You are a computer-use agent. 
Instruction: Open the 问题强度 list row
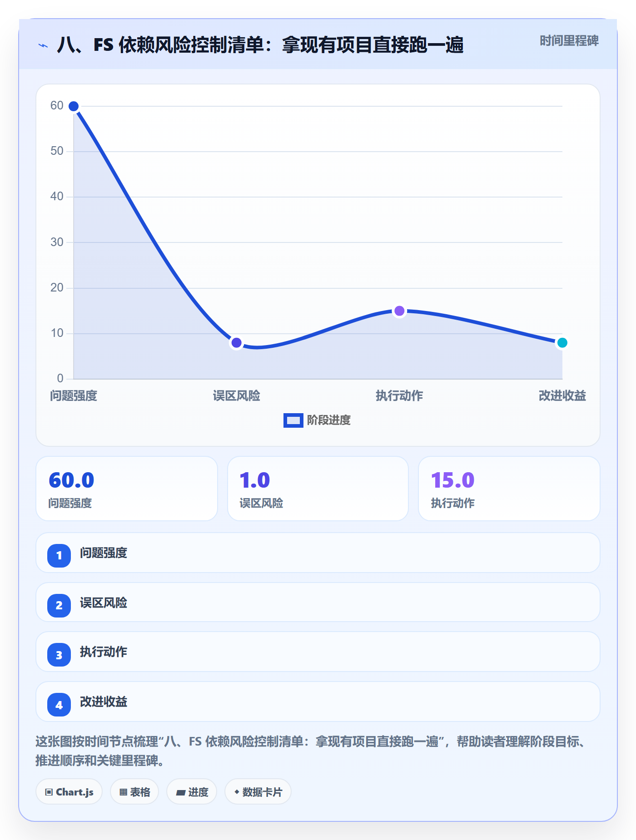click(318, 553)
